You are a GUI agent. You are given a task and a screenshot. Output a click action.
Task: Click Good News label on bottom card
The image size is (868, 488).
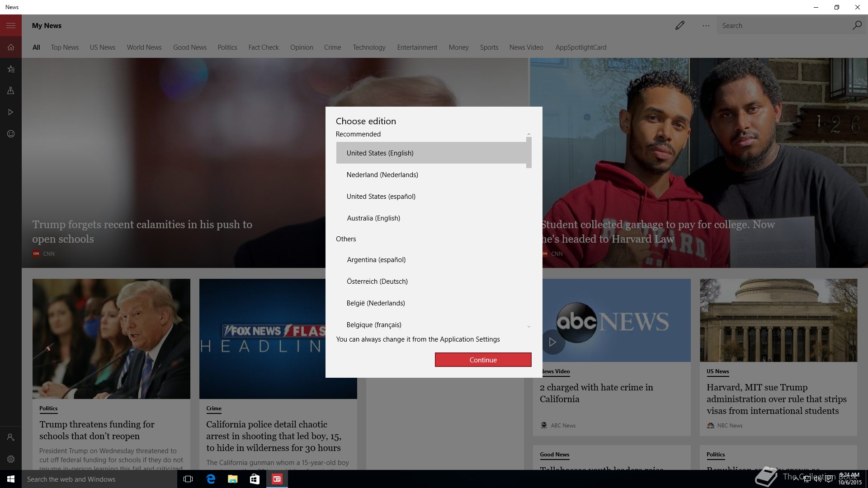554,455
